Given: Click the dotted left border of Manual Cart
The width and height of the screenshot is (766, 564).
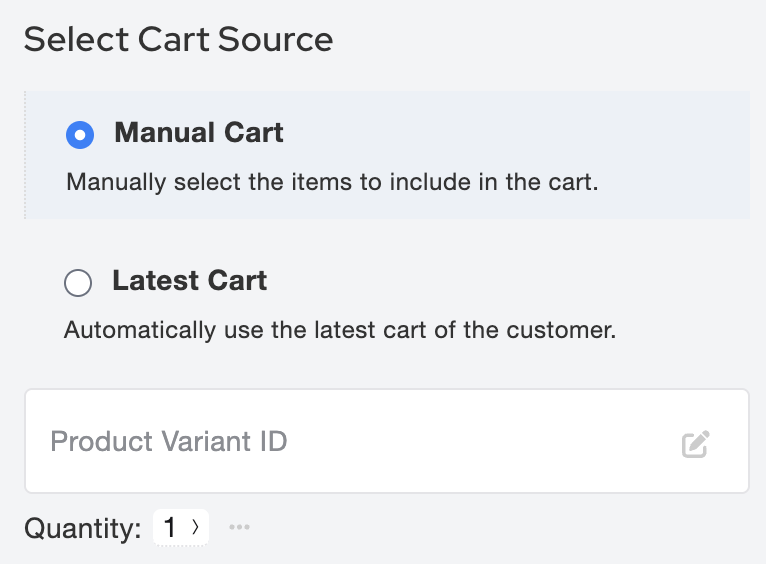Looking at the screenshot, I should click(x=25, y=155).
